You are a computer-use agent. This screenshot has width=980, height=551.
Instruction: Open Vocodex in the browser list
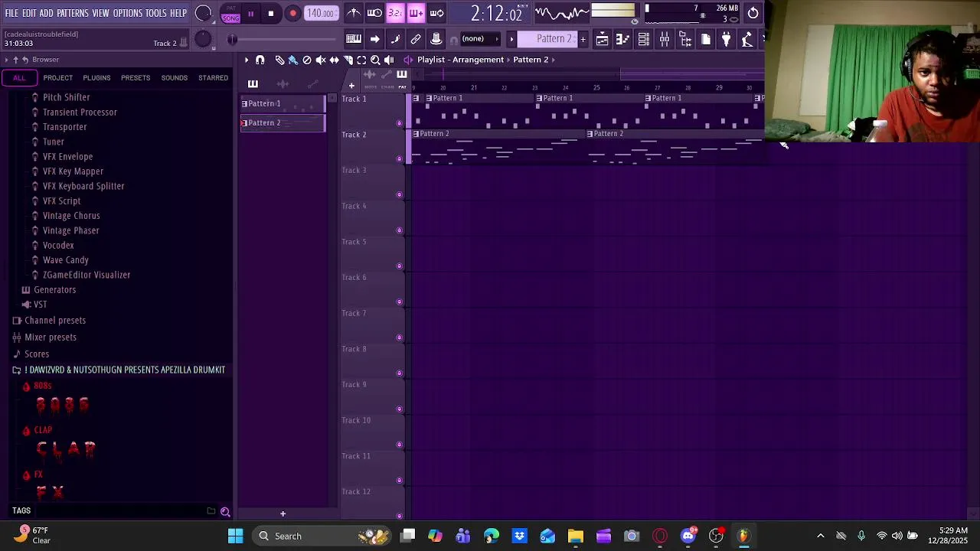pos(58,246)
